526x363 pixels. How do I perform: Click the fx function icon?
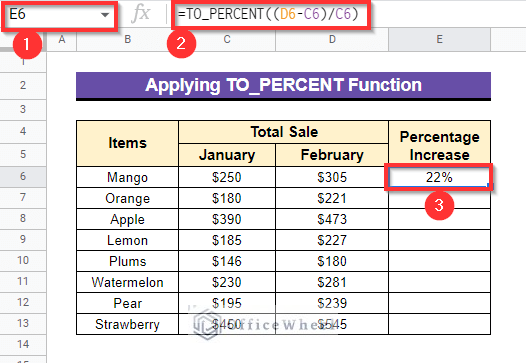pos(141,14)
